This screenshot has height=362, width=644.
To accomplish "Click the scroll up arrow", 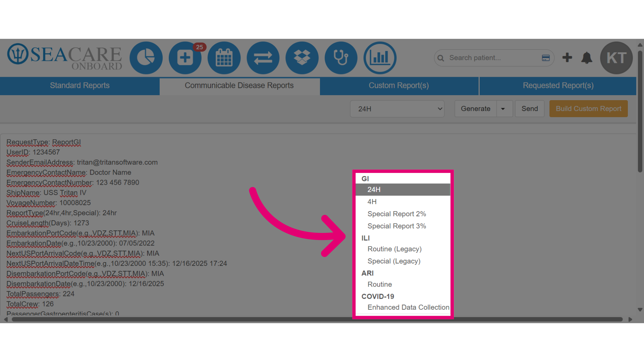I will tap(640, 45).
